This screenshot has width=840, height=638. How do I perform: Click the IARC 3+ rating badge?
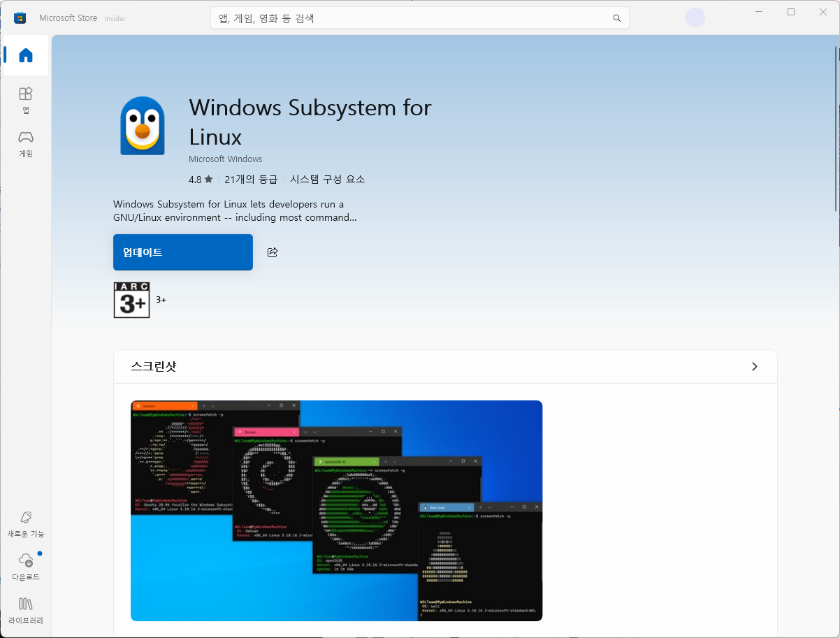tap(131, 300)
